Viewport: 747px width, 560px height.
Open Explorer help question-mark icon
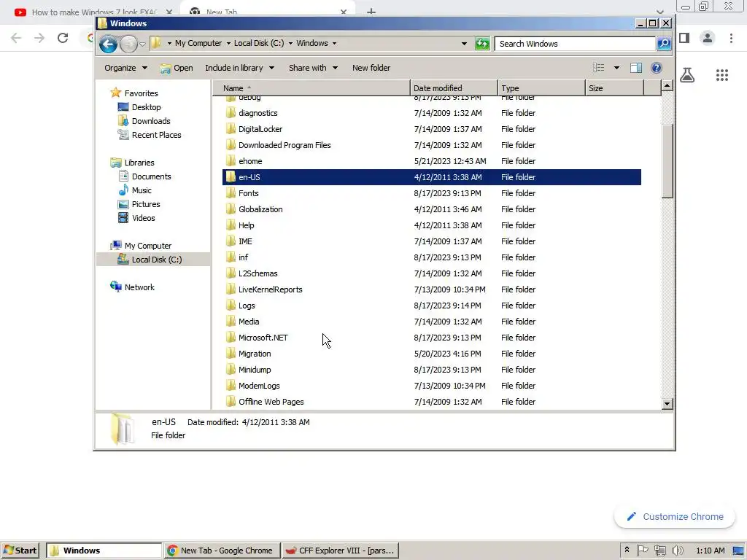point(656,68)
